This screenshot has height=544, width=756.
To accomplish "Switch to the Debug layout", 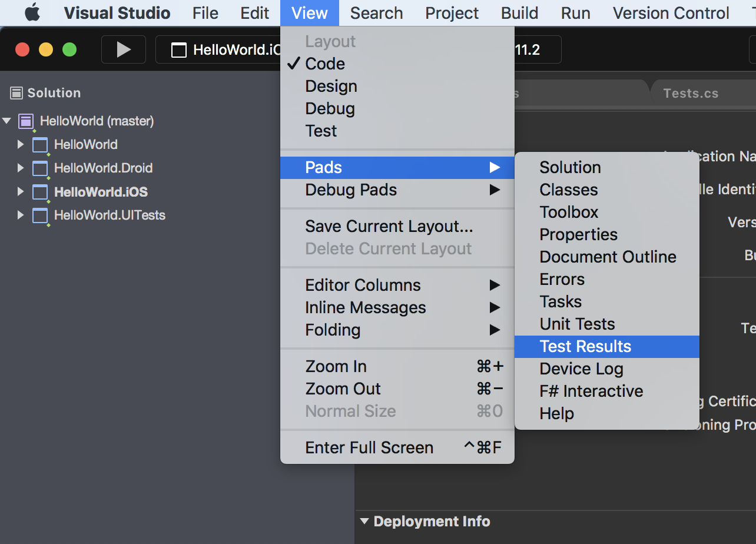I will (x=330, y=108).
